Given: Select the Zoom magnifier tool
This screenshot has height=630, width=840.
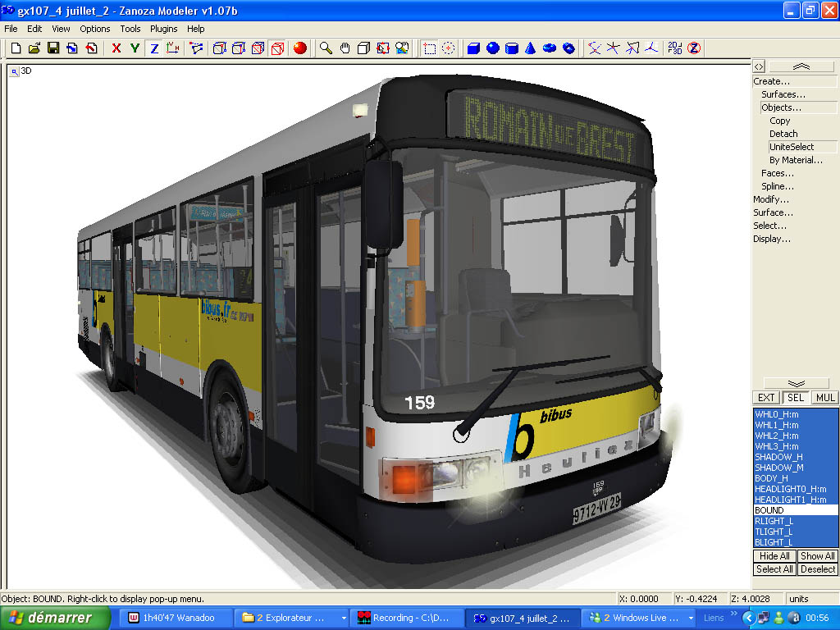Looking at the screenshot, I should pyautogui.click(x=326, y=48).
